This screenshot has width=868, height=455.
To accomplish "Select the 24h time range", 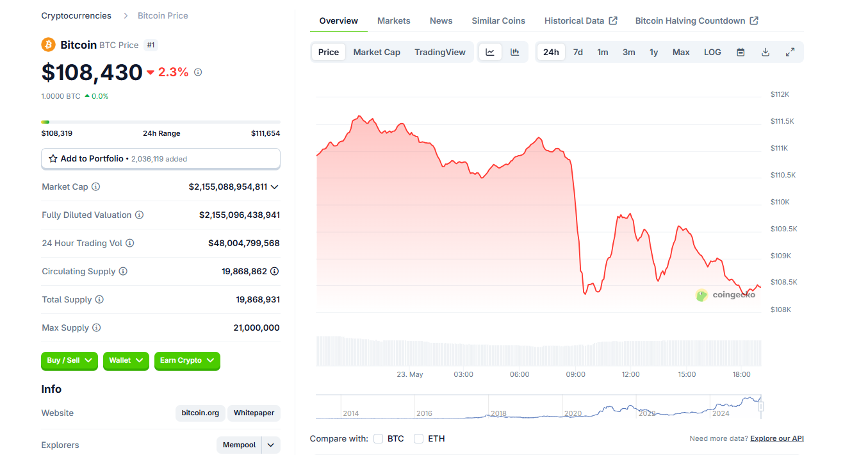I will (551, 53).
